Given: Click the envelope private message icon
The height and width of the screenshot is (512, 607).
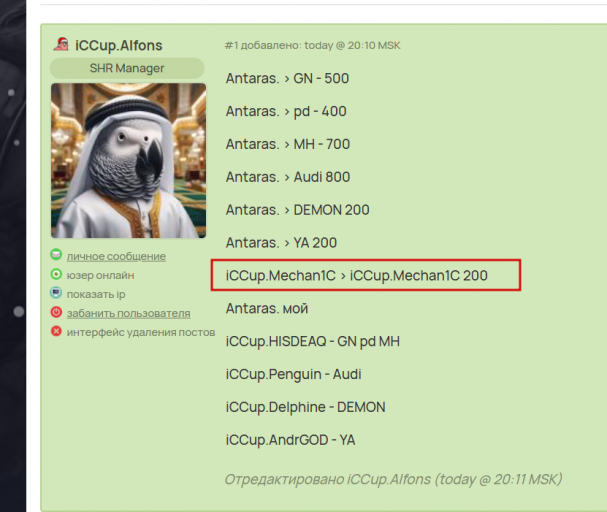Looking at the screenshot, I should [x=56, y=255].
